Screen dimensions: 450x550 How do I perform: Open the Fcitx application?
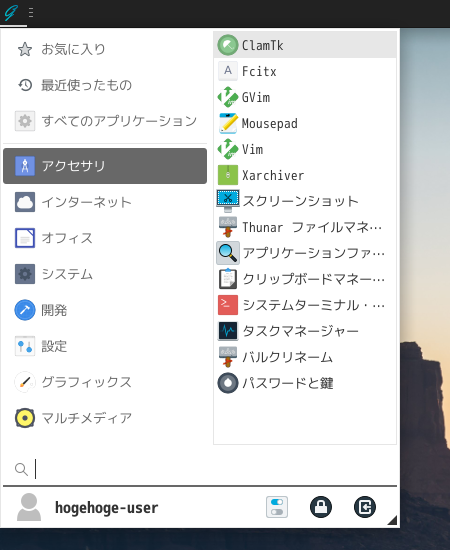click(305, 71)
